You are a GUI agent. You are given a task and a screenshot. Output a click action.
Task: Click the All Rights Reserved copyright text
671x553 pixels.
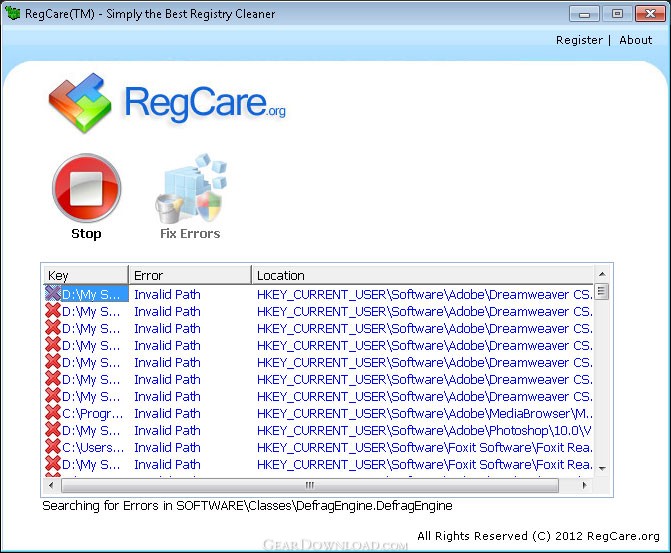[x=538, y=536]
